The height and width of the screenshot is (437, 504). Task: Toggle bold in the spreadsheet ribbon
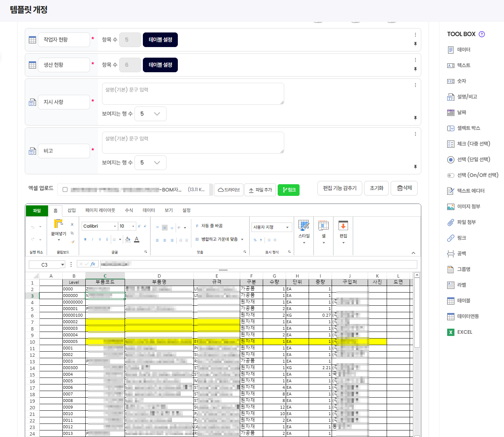(85, 239)
